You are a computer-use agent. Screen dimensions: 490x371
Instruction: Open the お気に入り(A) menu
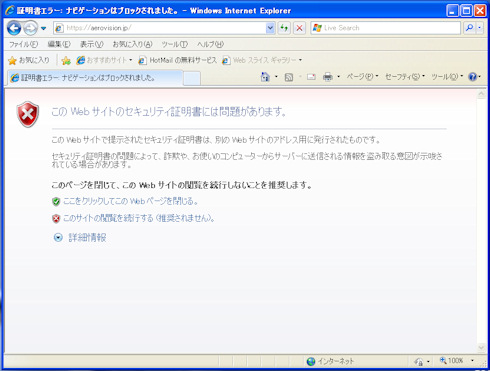click(132, 44)
